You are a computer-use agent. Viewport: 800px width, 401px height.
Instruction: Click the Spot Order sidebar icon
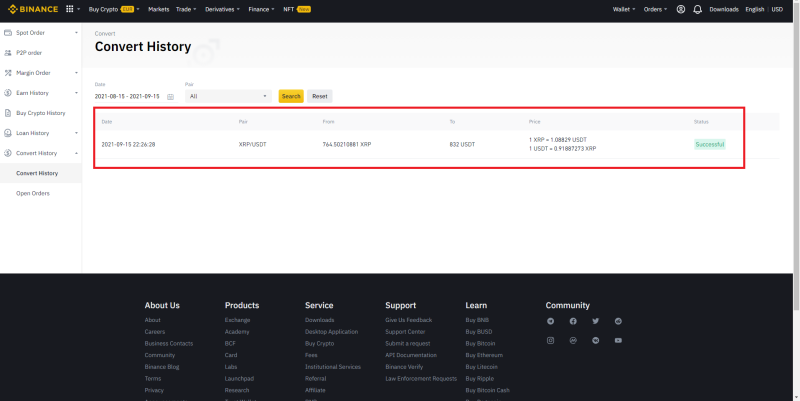click(x=8, y=33)
